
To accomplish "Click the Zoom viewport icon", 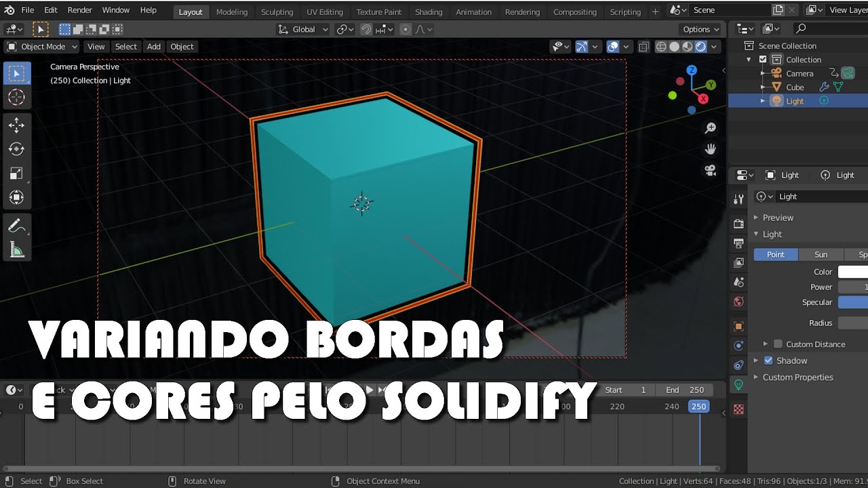I will click(711, 128).
